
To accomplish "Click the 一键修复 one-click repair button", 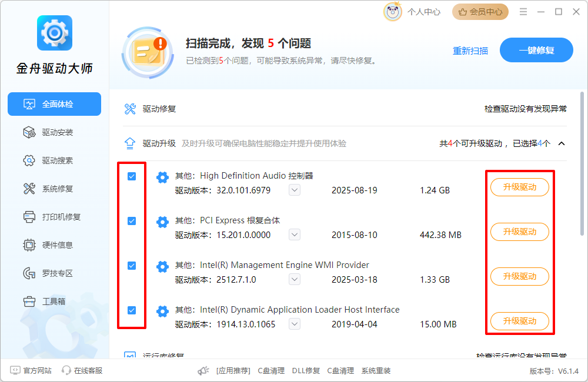I will coord(536,50).
